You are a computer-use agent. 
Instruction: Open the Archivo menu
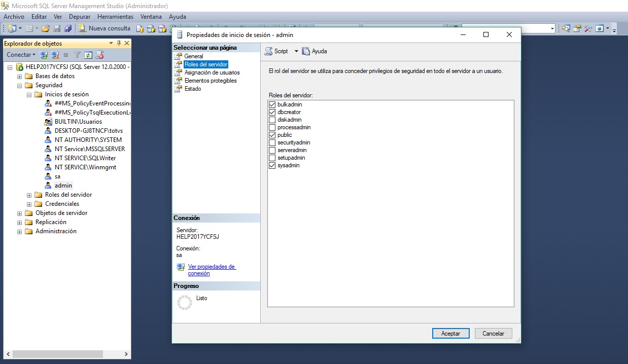[x=14, y=17]
